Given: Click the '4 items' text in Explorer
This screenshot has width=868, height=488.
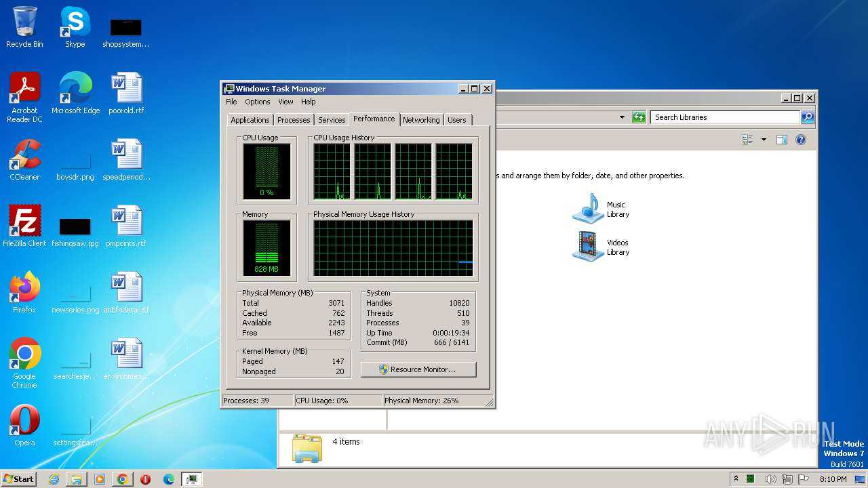Looking at the screenshot, I should pyautogui.click(x=346, y=442).
